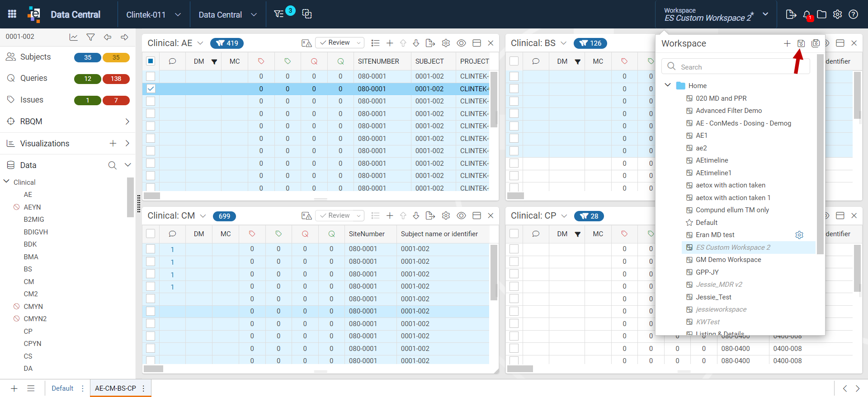Image resolution: width=868 pixels, height=397 pixels.
Task: Select the AE-CM-BS-CP bottom tab
Action: 115,388
